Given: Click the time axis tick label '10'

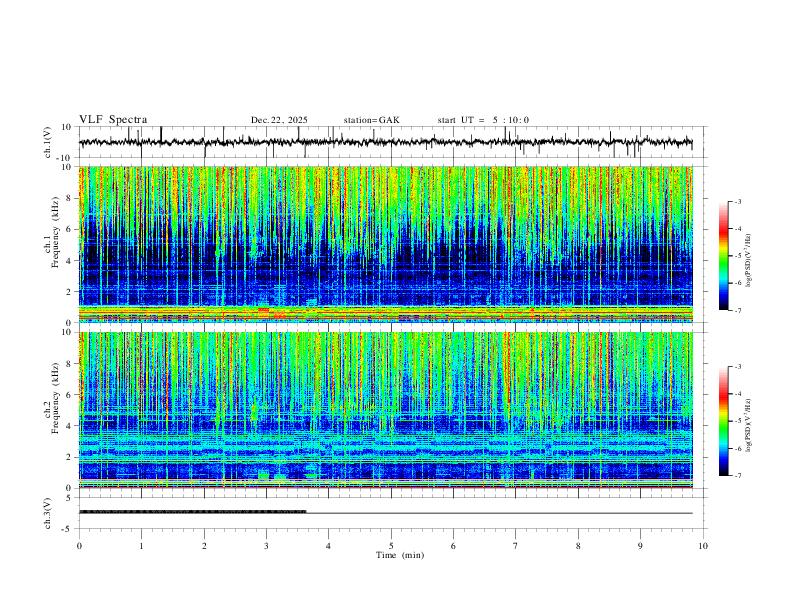Looking at the screenshot, I should (703, 546).
